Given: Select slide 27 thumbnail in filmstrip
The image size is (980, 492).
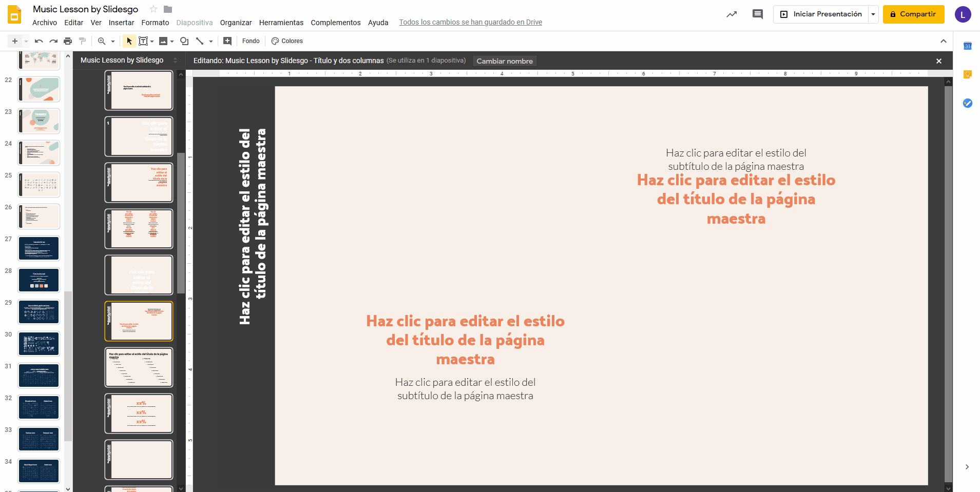Looking at the screenshot, I should click(x=40, y=248).
